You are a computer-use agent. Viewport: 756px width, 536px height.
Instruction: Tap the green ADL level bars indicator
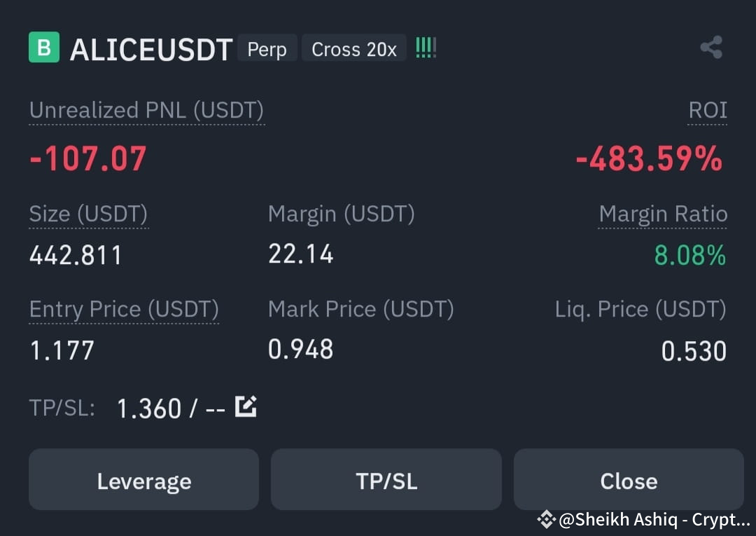click(426, 48)
